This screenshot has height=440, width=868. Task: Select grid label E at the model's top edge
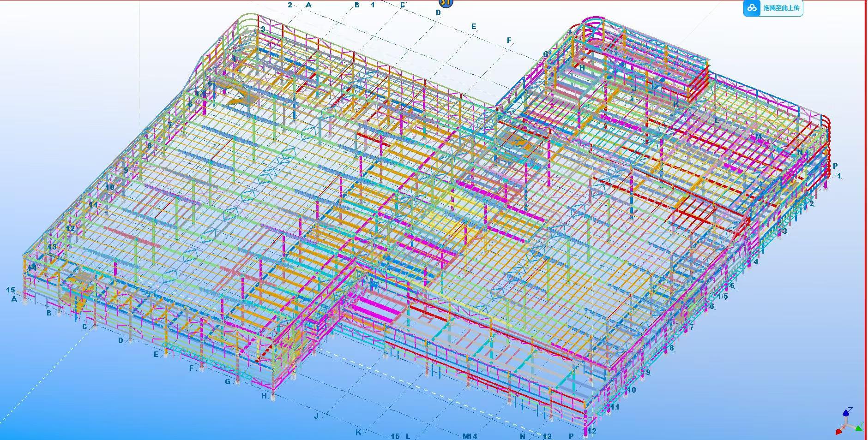[474, 26]
